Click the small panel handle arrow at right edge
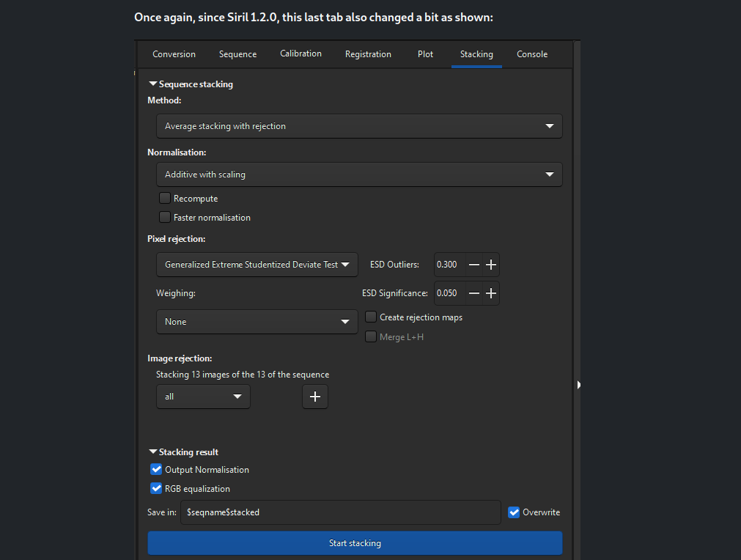The height and width of the screenshot is (560, 741). [578, 384]
